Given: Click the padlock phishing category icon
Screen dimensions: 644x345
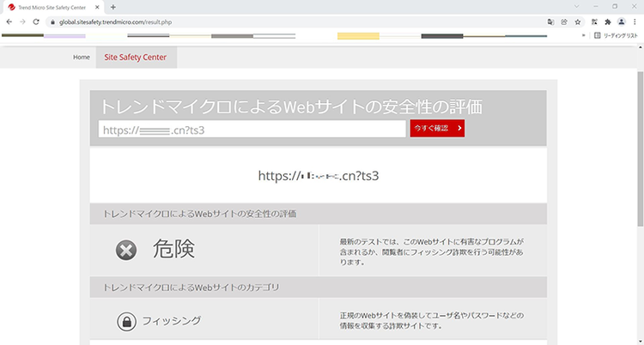Looking at the screenshot, I should (x=126, y=321).
